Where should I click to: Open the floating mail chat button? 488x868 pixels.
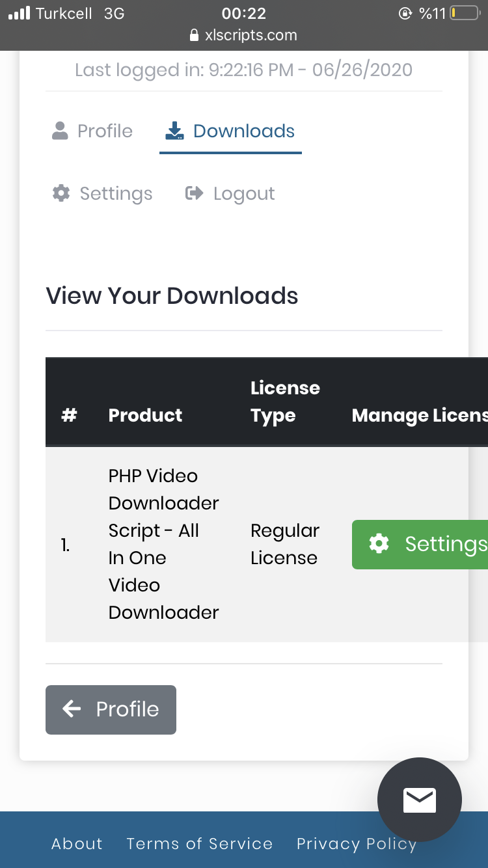420,800
